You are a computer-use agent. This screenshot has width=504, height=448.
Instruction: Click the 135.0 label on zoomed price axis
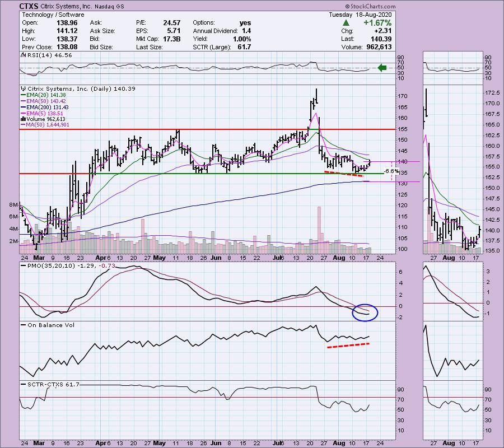pyautogui.click(x=492, y=251)
